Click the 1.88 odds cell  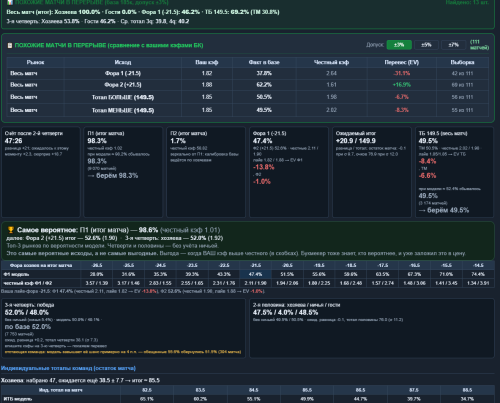point(207,85)
